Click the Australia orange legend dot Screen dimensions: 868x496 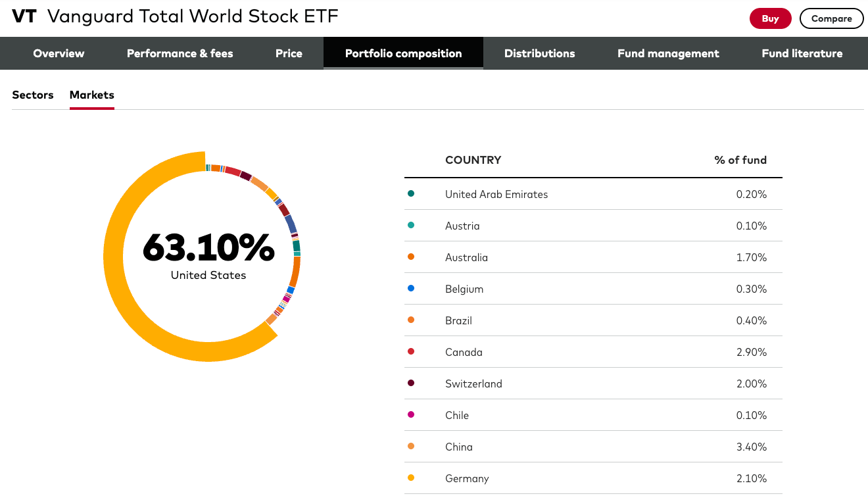(411, 257)
